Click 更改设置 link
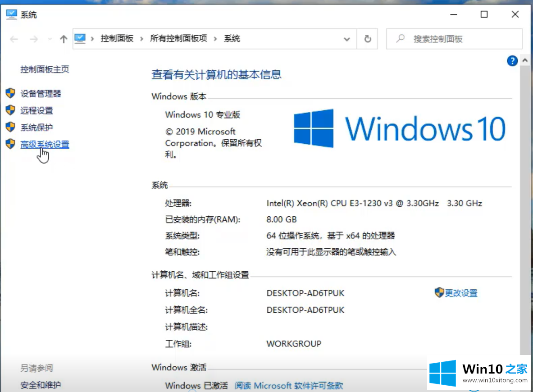 pyautogui.click(x=461, y=293)
